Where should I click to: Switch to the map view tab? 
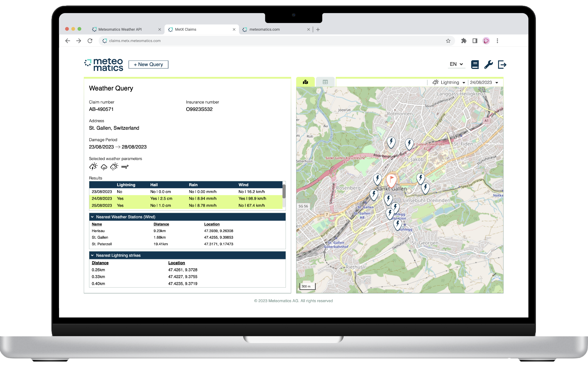(x=305, y=82)
